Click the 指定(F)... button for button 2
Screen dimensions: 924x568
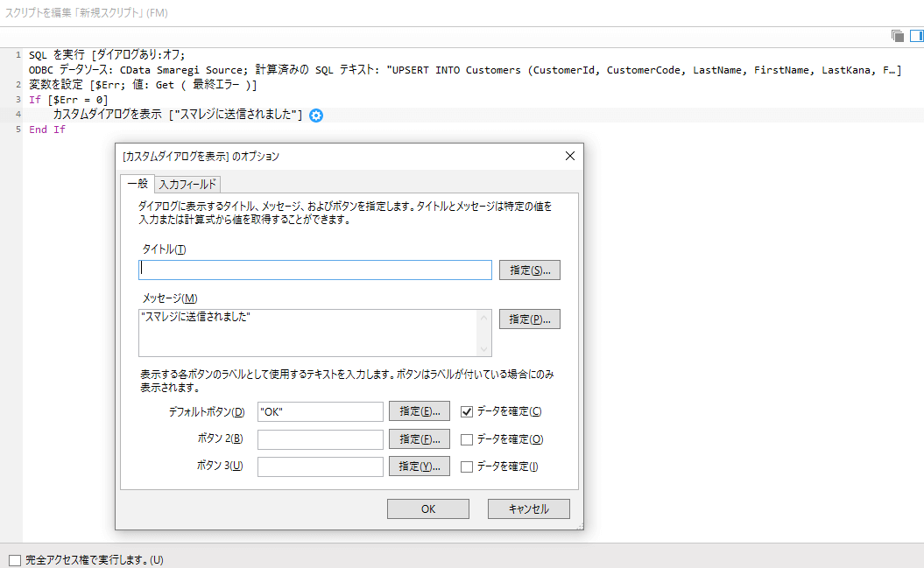tap(420, 439)
